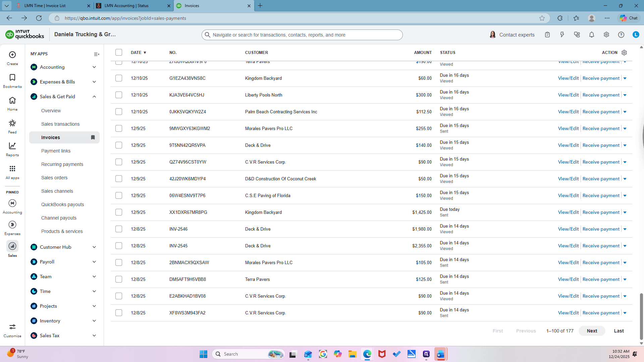Open action dropdown for invoice INV-2546
Viewport: 644px width, 362px height.
(625, 229)
